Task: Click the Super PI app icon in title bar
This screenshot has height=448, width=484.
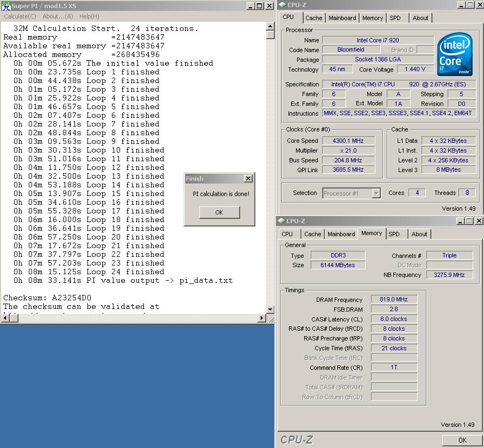Action: click(x=6, y=5)
